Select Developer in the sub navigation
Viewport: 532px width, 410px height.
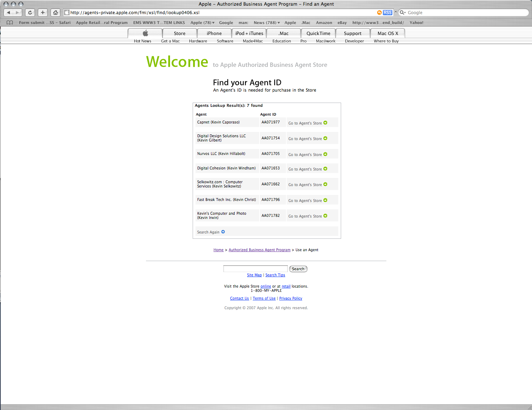click(x=354, y=41)
